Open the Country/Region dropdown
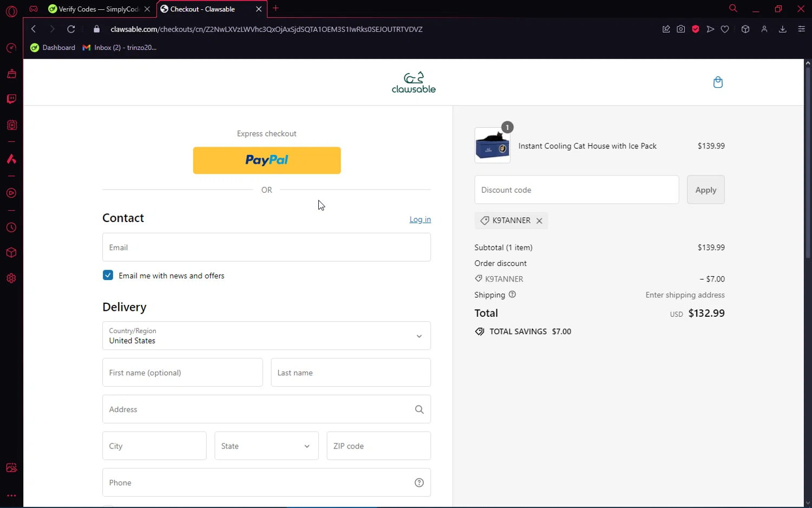This screenshot has width=812, height=508. [x=266, y=336]
